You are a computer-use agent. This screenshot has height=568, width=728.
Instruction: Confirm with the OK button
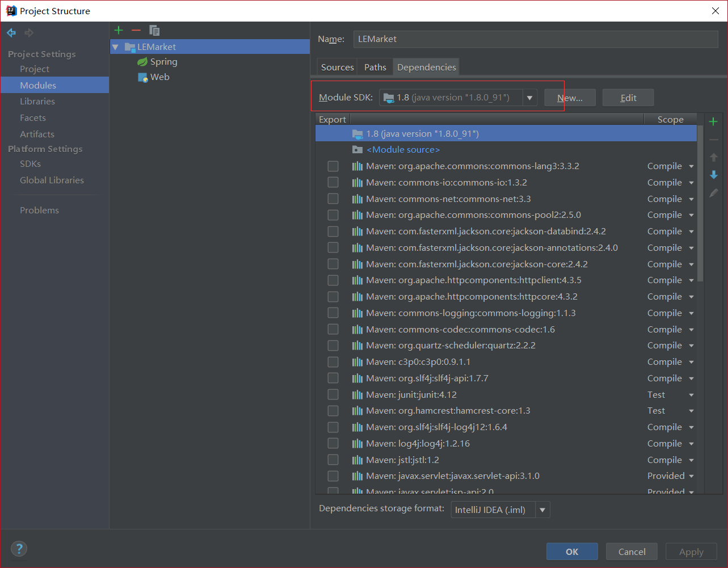pyautogui.click(x=572, y=552)
